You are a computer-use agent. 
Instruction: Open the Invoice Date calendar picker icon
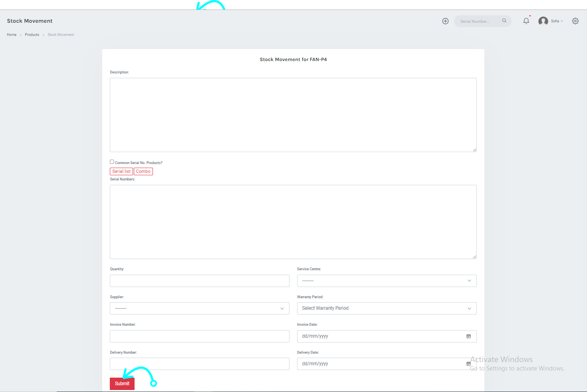coord(468,336)
